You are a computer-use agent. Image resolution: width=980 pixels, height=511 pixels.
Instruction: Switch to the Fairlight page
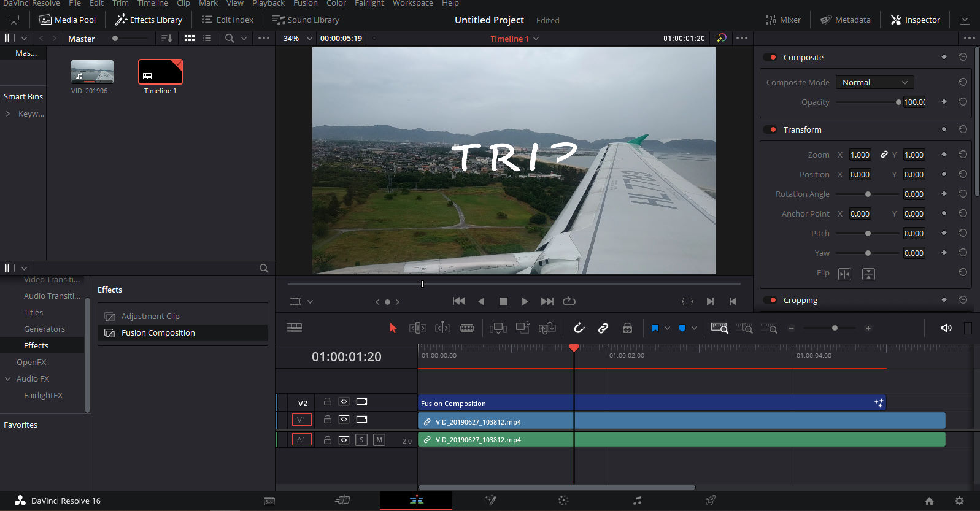(637, 501)
